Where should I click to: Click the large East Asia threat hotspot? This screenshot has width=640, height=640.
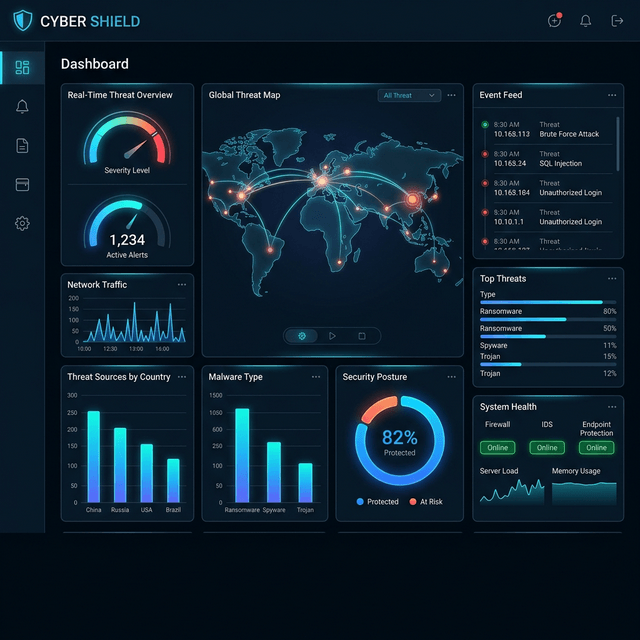(x=413, y=199)
